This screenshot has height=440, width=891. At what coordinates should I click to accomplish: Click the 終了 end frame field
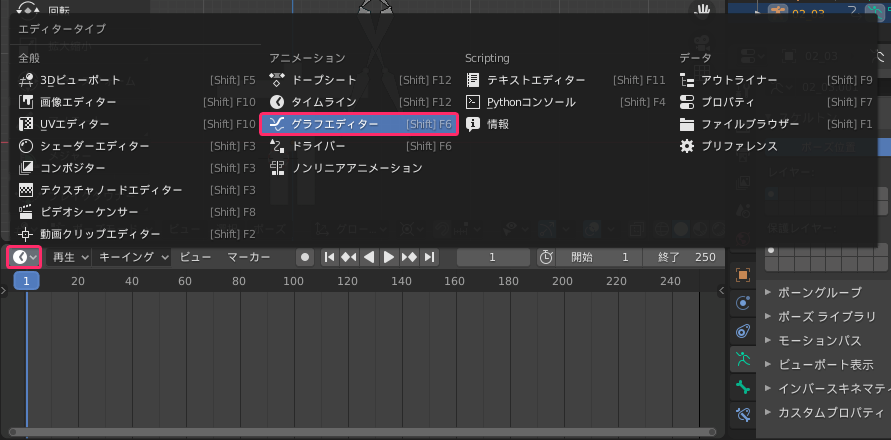tap(684, 258)
